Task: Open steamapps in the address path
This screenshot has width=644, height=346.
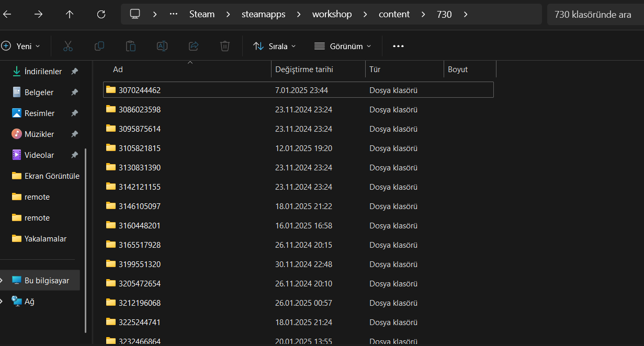Action: tap(264, 14)
